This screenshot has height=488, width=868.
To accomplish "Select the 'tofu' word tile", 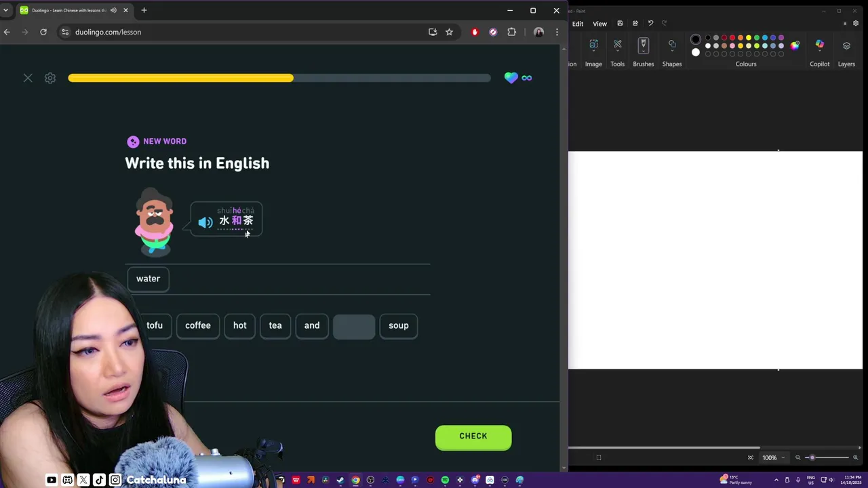I will (155, 325).
